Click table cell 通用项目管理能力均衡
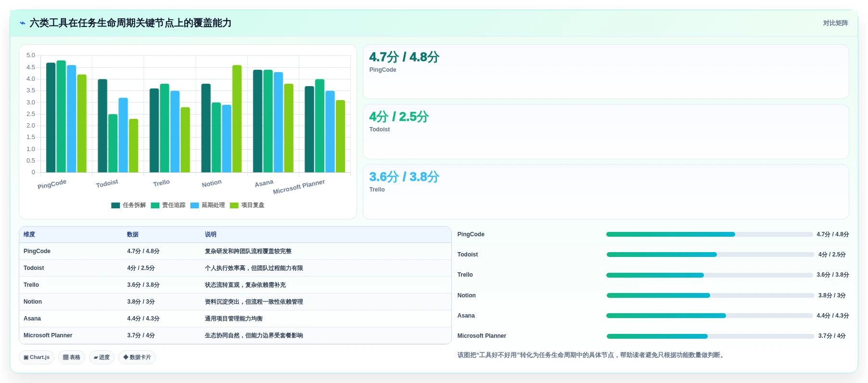This screenshot has height=383, width=868. pos(234,319)
